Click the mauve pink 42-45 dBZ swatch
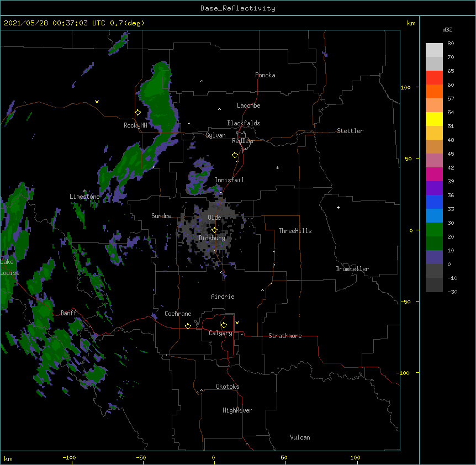This screenshot has width=476, height=465. pyautogui.click(x=434, y=161)
